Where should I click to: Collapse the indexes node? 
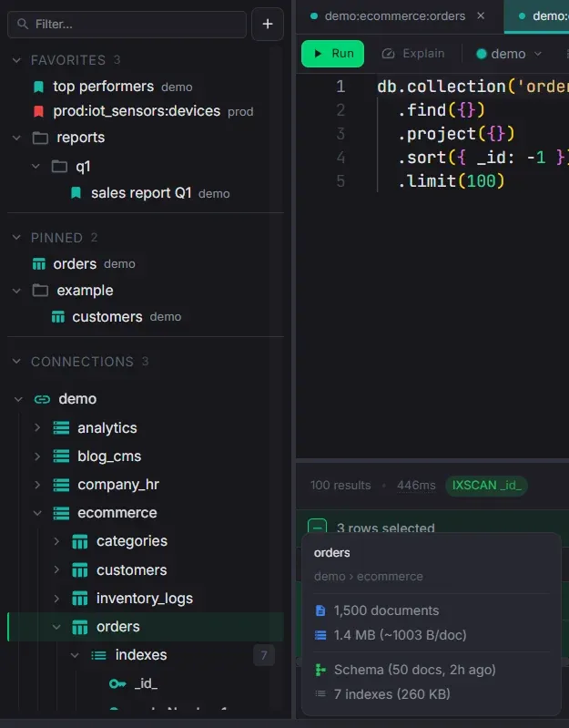click(x=75, y=655)
